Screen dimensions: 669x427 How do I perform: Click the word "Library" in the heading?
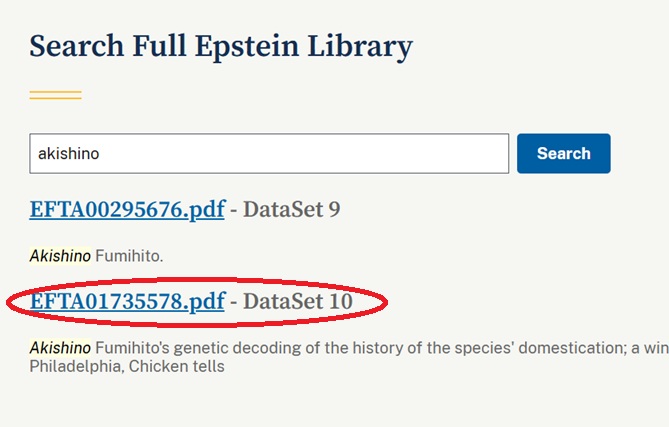coord(361,46)
